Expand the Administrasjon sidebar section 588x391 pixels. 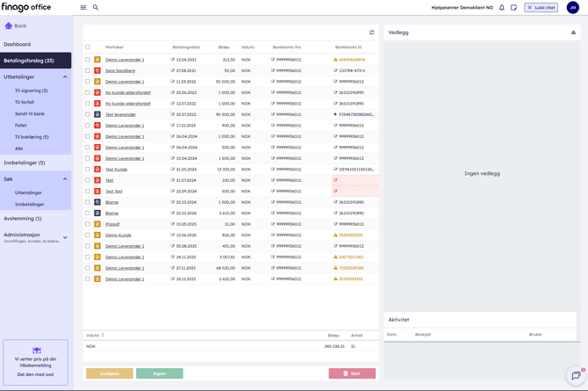[x=65, y=237]
